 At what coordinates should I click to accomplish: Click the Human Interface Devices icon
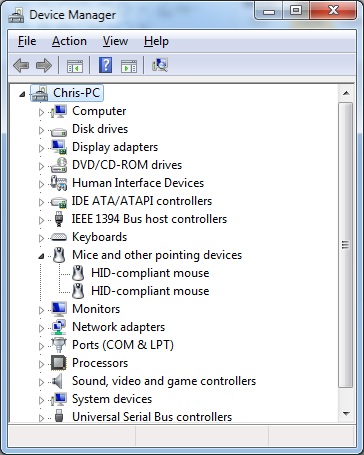point(59,183)
